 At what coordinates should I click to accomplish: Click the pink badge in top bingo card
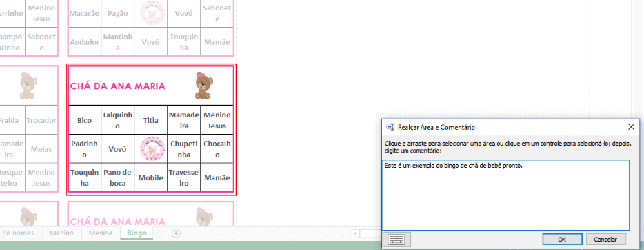(x=152, y=12)
